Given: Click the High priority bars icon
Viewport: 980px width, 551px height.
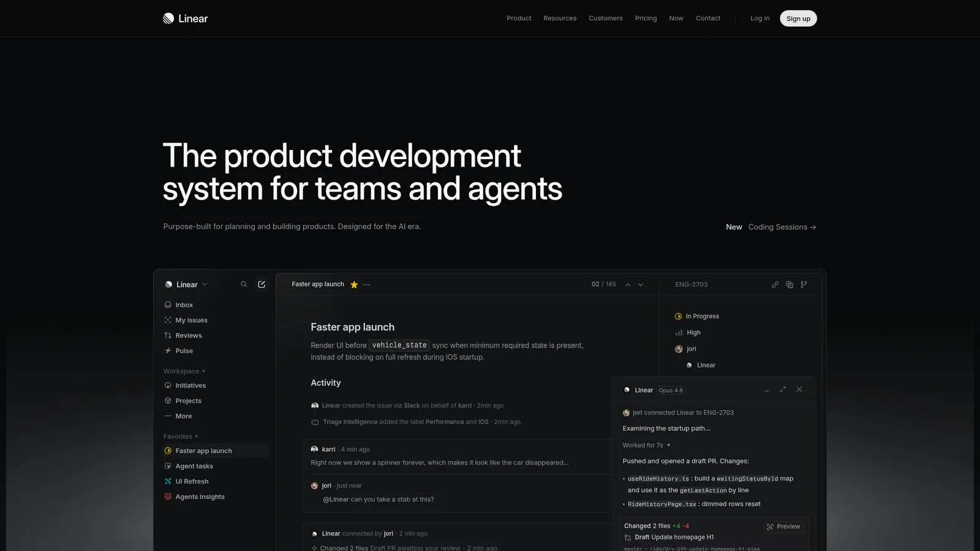Looking at the screenshot, I should [679, 332].
